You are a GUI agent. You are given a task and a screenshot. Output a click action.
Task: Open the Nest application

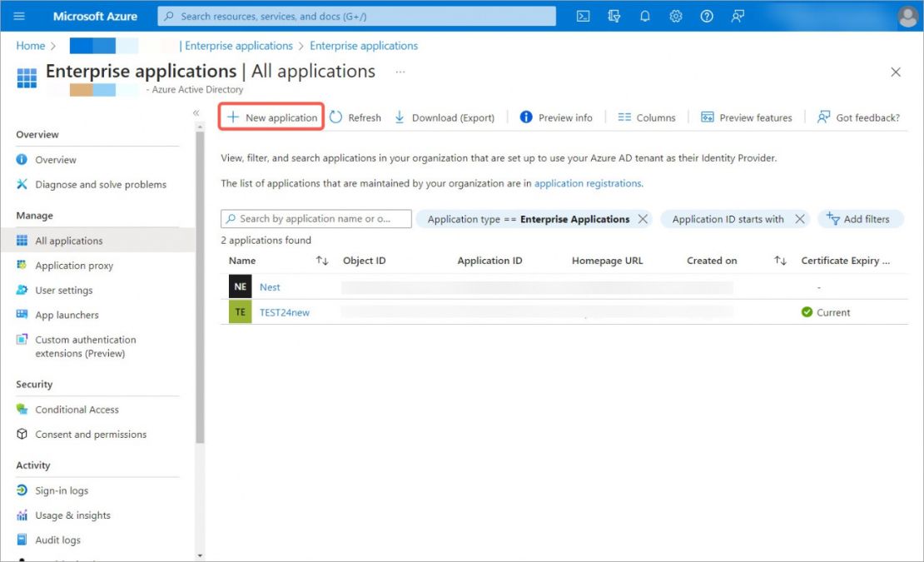point(270,287)
